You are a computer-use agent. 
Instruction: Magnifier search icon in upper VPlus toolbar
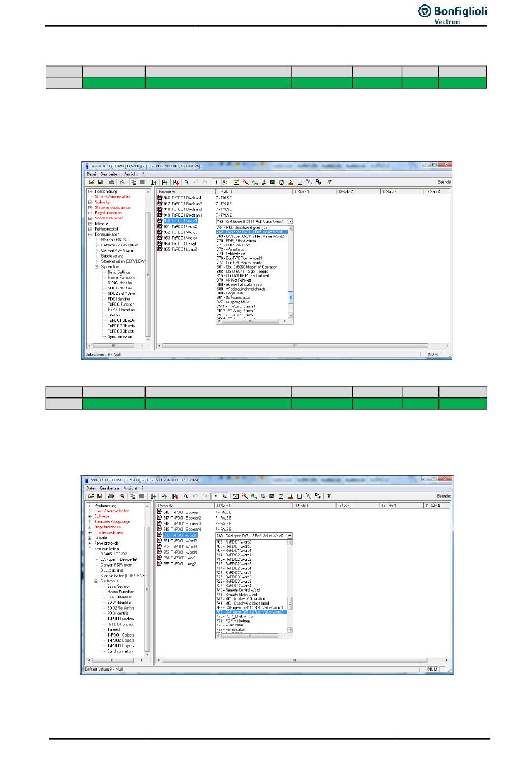point(186,182)
